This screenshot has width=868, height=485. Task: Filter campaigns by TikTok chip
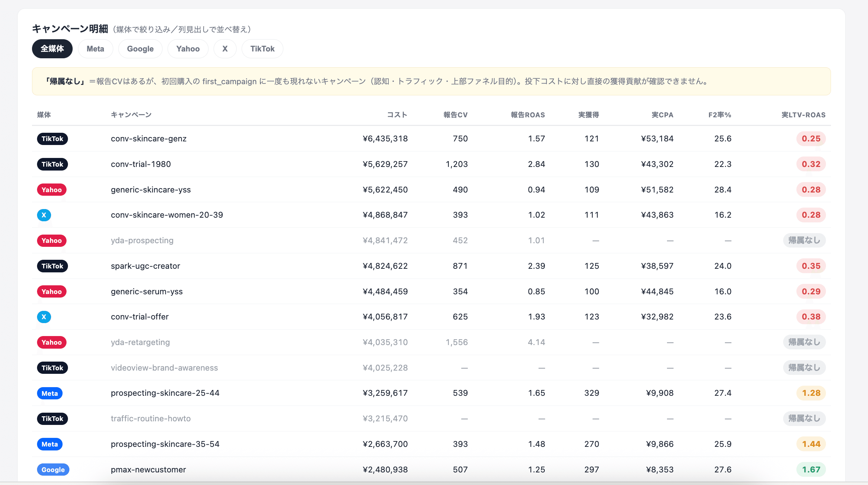click(262, 49)
